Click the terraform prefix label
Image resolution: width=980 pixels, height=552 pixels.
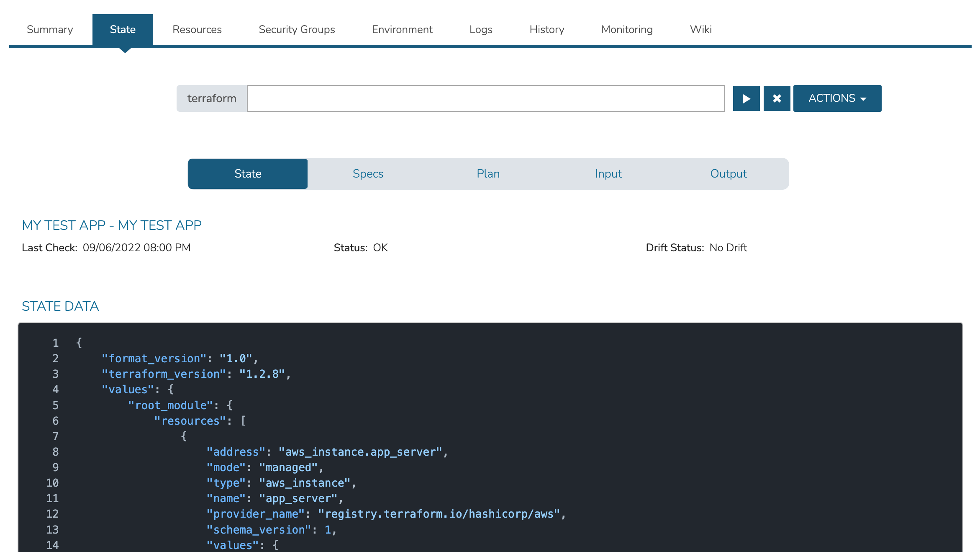click(x=212, y=98)
